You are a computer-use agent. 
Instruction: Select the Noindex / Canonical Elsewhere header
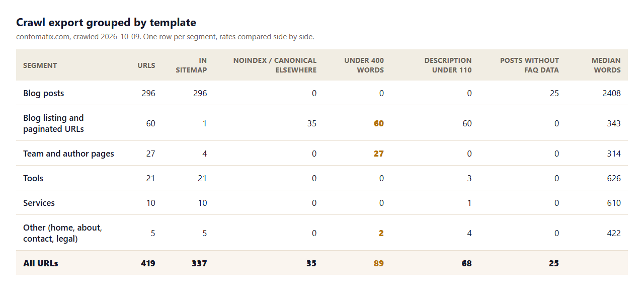point(275,65)
